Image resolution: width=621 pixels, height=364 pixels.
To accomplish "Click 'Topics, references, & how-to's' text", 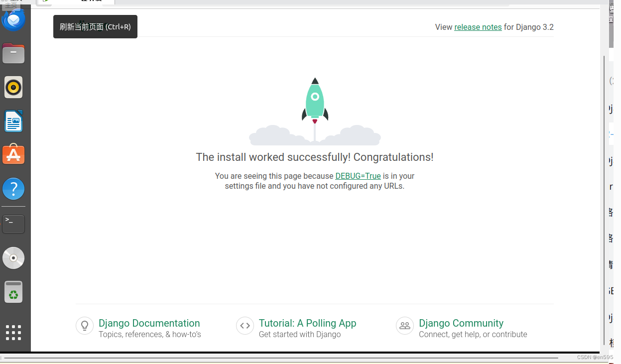I will 150,335.
